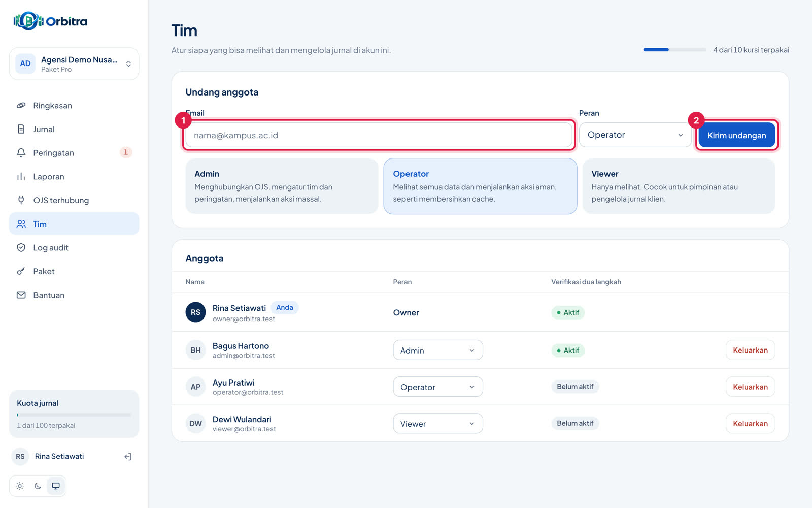Image resolution: width=812 pixels, height=508 pixels.
Task: Go to Jurnal page
Action: (74, 129)
